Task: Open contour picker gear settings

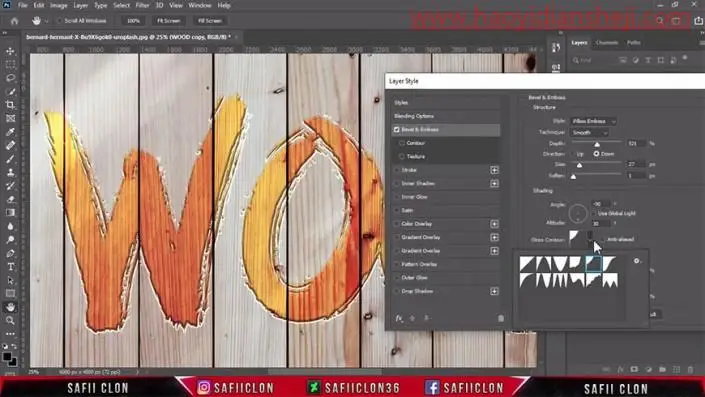Action: coord(637,261)
